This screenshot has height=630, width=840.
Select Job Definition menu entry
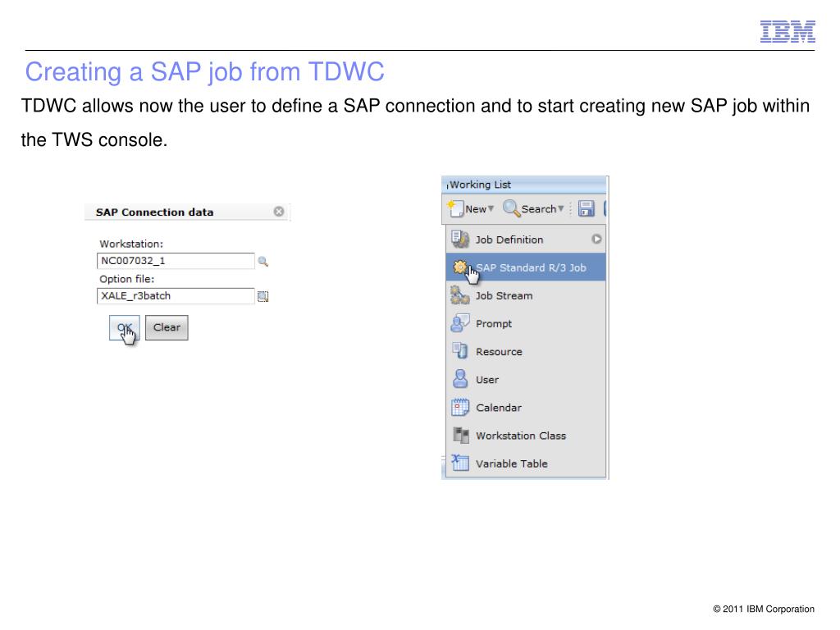pos(526,240)
